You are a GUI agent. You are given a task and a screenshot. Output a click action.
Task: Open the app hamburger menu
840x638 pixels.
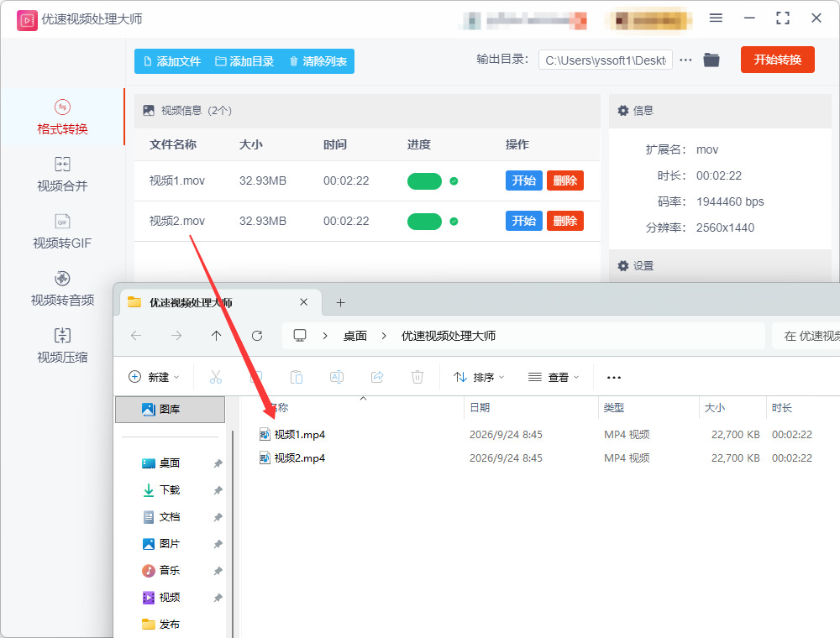tap(716, 18)
